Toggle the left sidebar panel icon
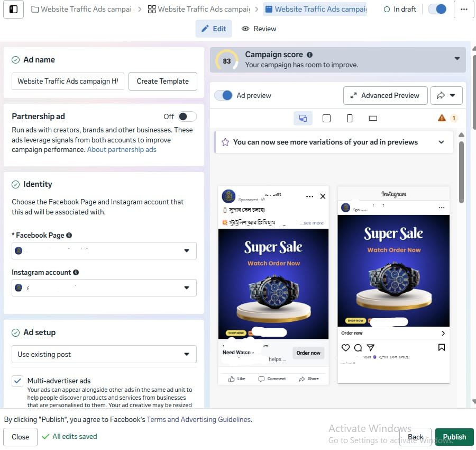This screenshot has width=476, height=450. point(14,9)
